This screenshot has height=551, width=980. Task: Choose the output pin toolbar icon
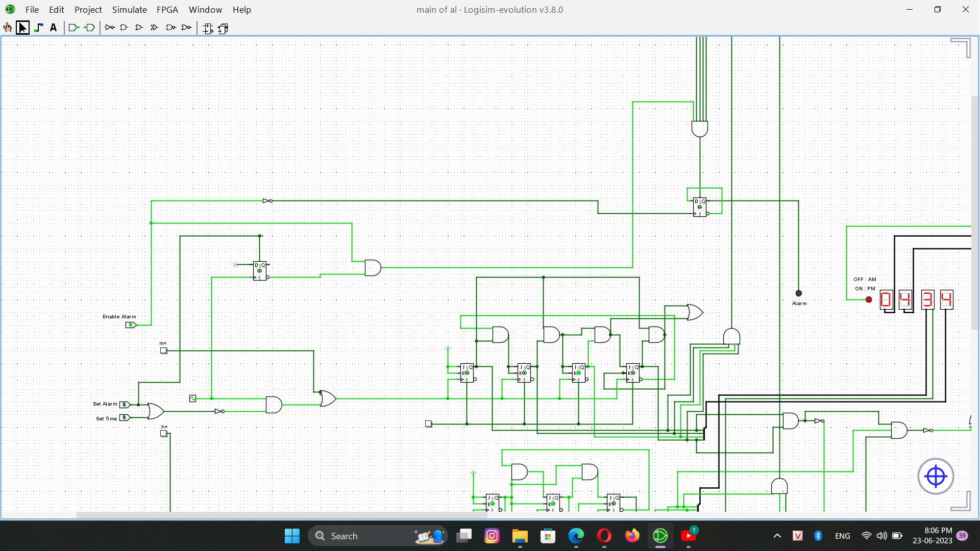90,28
